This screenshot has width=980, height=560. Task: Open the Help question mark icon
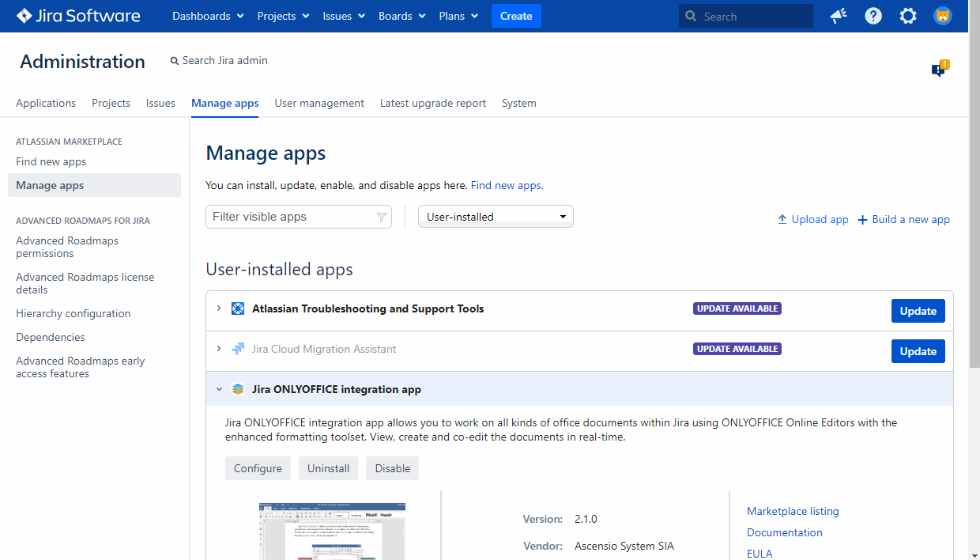point(873,16)
